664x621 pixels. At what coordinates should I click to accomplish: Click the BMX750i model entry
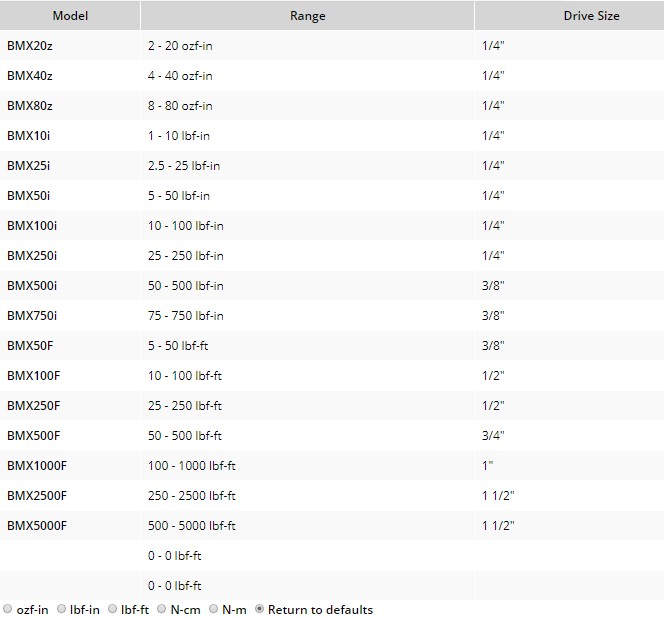[x=32, y=316]
